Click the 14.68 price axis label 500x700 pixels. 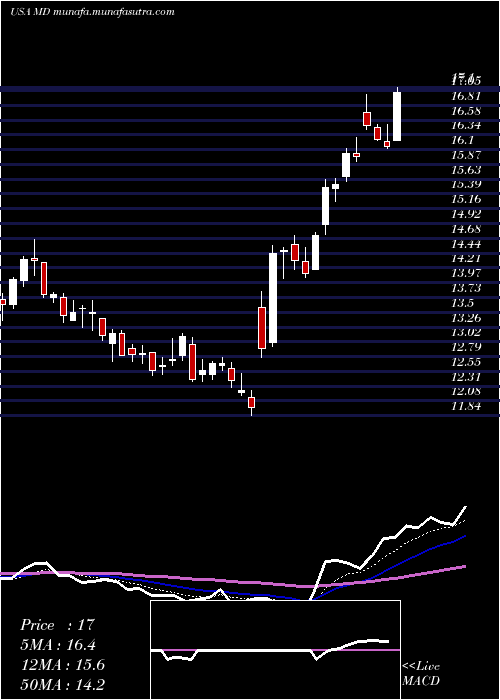pos(466,229)
